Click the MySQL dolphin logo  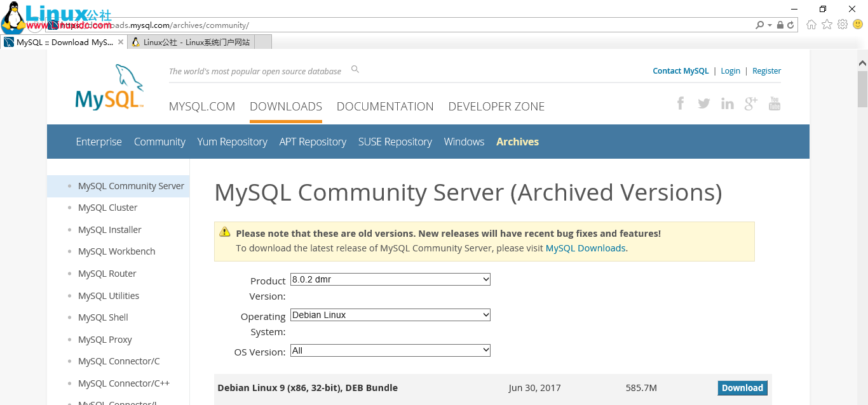(x=108, y=87)
